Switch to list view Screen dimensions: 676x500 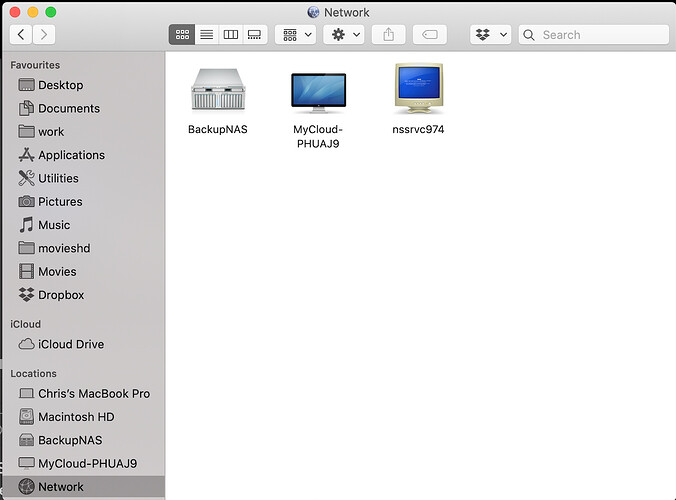tap(206, 34)
